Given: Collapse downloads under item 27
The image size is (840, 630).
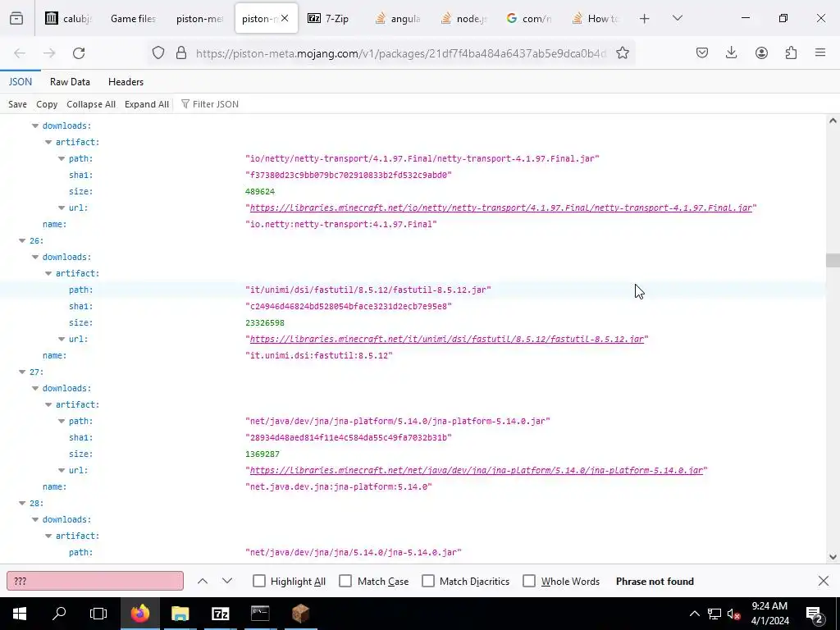Looking at the screenshot, I should [x=35, y=388].
